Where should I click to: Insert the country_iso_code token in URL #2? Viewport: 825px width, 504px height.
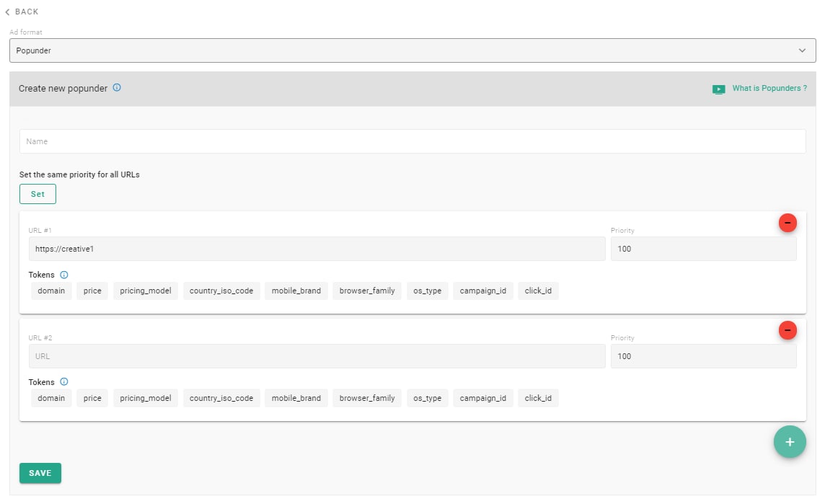coord(221,398)
